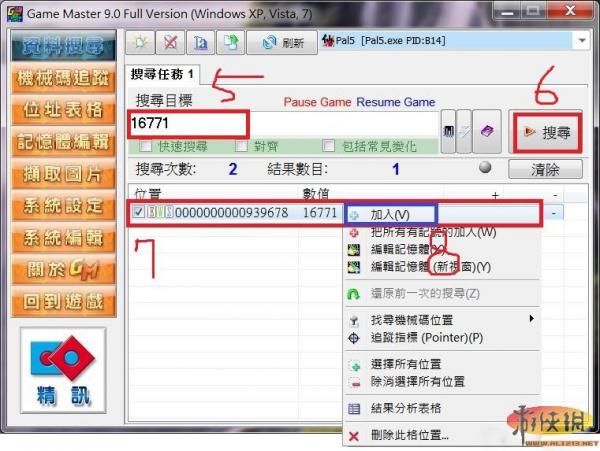Open 機械碼追蹤 sidebar section

(x=64, y=78)
